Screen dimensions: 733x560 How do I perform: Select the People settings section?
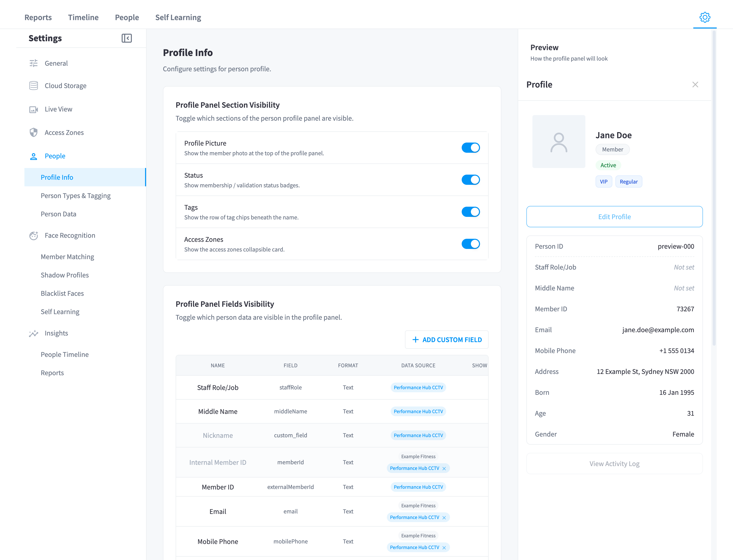click(55, 156)
